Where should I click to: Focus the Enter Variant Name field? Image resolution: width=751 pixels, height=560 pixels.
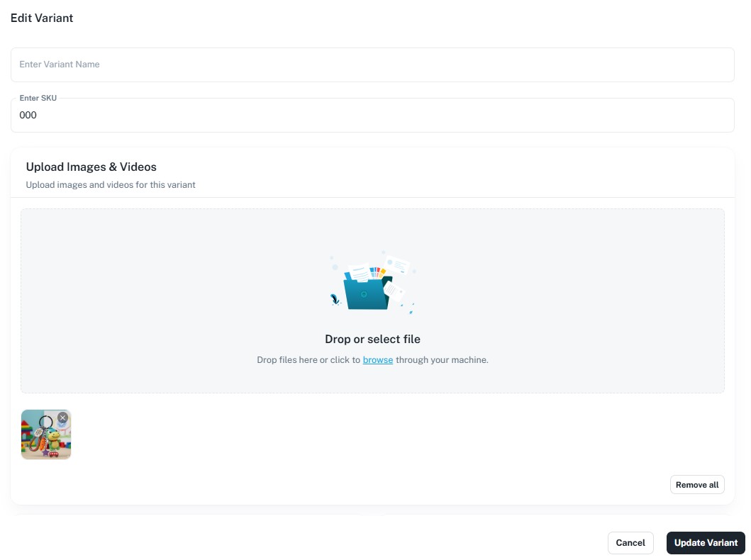[372, 65]
